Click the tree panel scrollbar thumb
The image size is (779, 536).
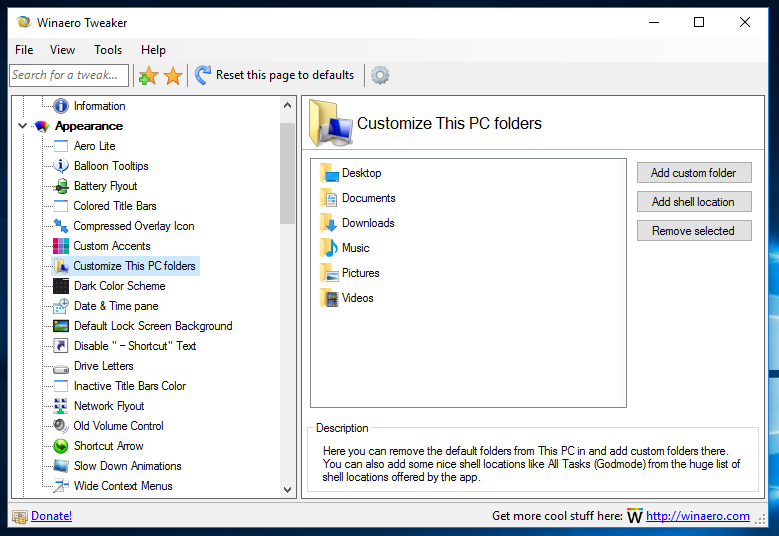pos(287,173)
